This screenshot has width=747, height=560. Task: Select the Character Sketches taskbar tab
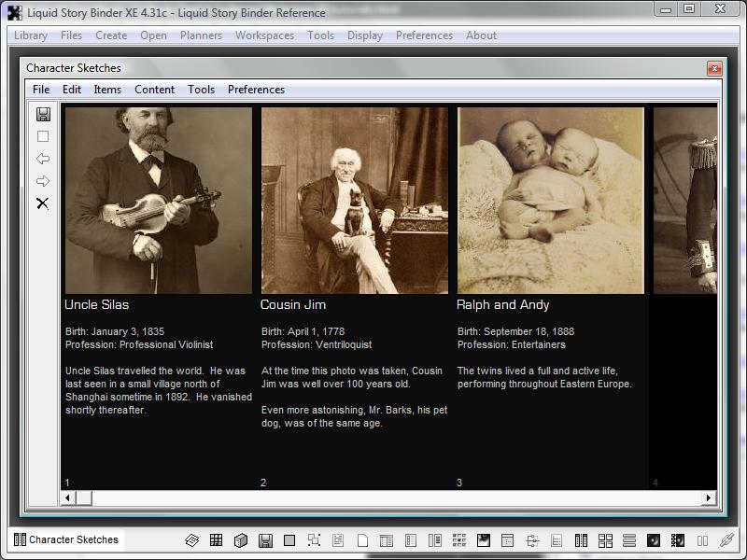coord(66,539)
